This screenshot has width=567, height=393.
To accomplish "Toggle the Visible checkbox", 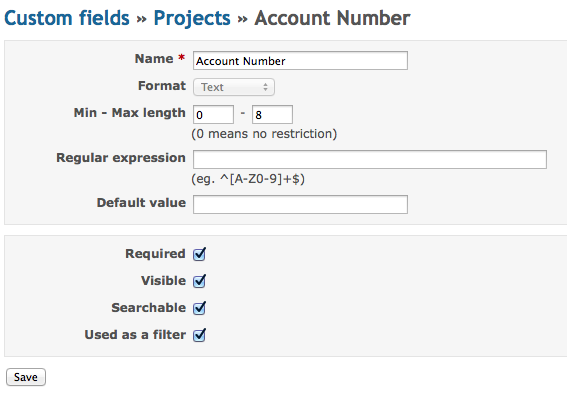I will (199, 281).
